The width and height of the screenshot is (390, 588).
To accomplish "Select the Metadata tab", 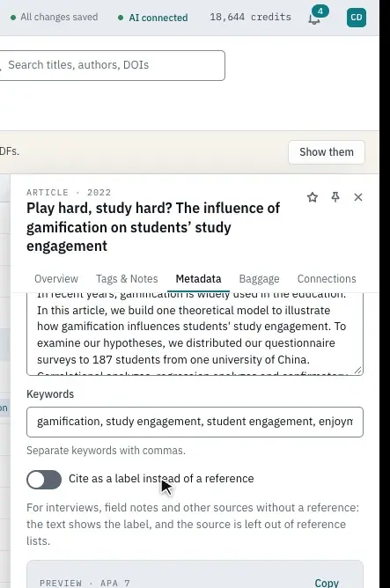I will pyautogui.click(x=198, y=279).
